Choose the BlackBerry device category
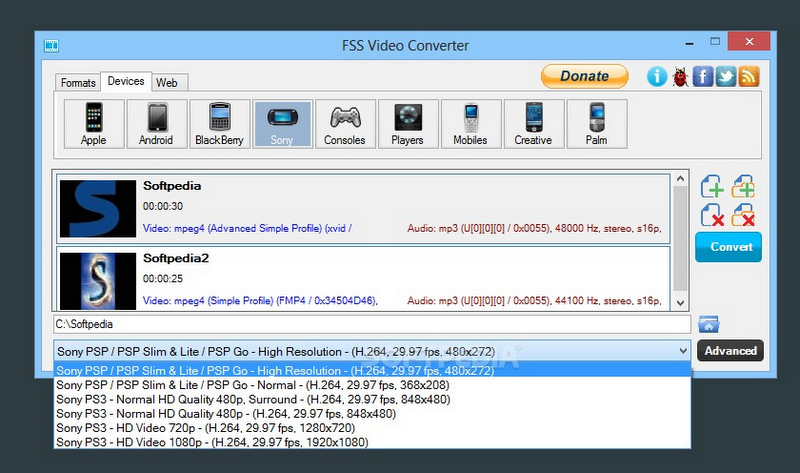Screen dimensions: 800x473 (219, 124)
